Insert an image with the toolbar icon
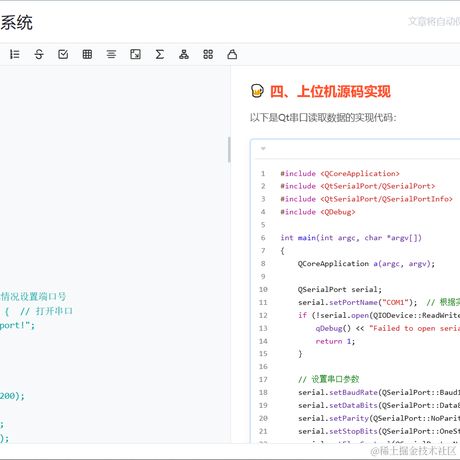The image size is (460, 460). (135, 54)
